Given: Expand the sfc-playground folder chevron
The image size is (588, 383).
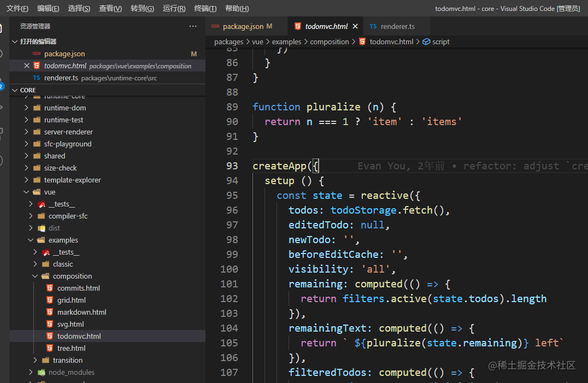Looking at the screenshot, I should tap(26, 144).
